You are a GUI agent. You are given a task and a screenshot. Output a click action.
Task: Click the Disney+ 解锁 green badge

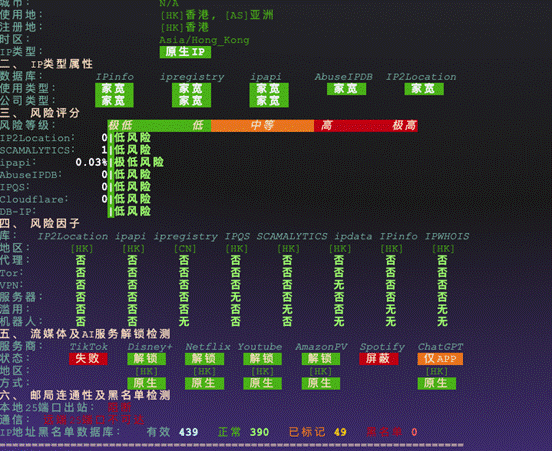point(146,359)
